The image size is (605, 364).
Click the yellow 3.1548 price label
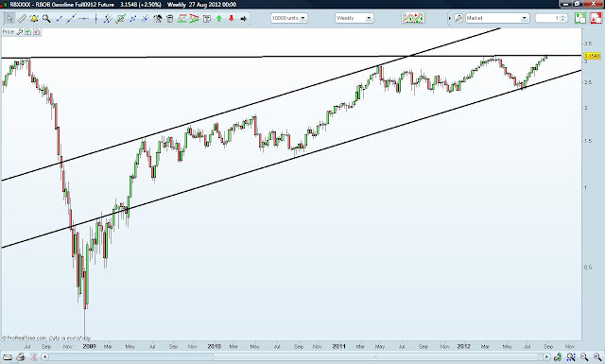pyautogui.click(x=593, y=56)
